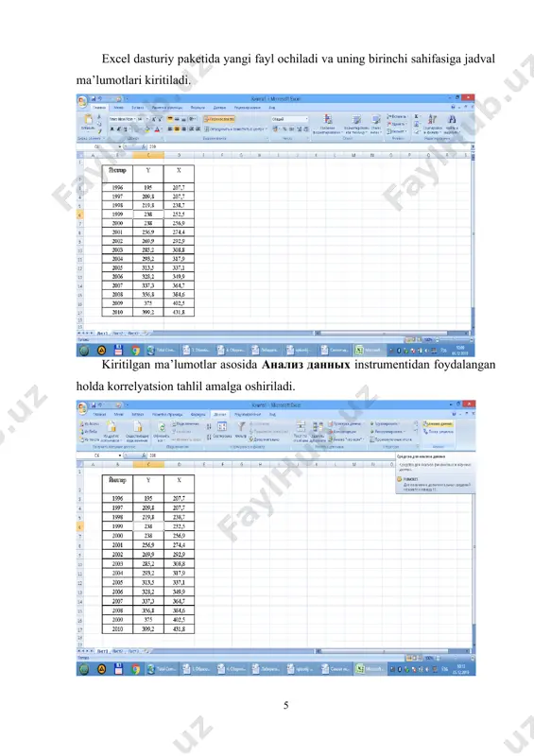This screenshot has width=534, height=756.
Task: Click Find & Select binoculars icon
Action: [x=452, y=119]
